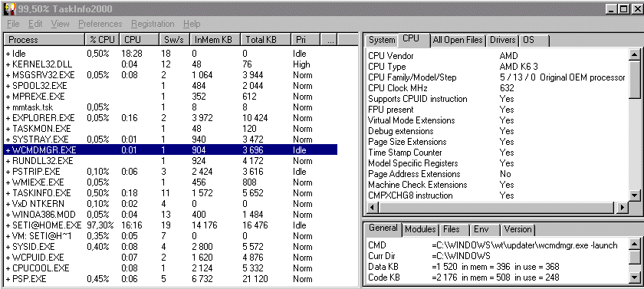Open the Registration menu
The height and width of the screenshot is (289, 644).
(x=153, y=24)
